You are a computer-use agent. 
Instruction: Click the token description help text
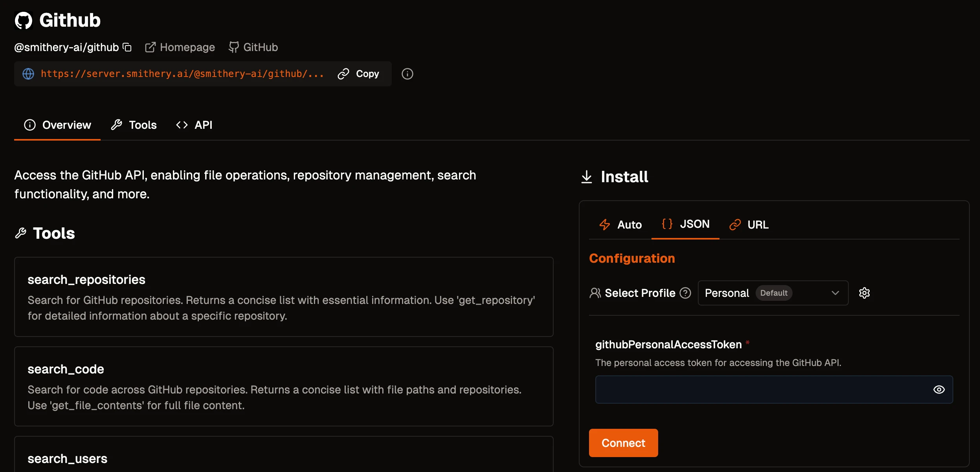click(718, 363)
